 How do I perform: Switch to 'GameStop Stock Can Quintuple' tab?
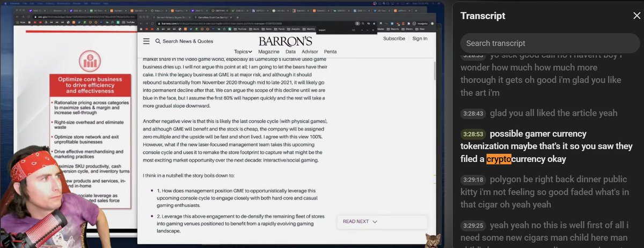pyautogui.click(x=212, y=18)
